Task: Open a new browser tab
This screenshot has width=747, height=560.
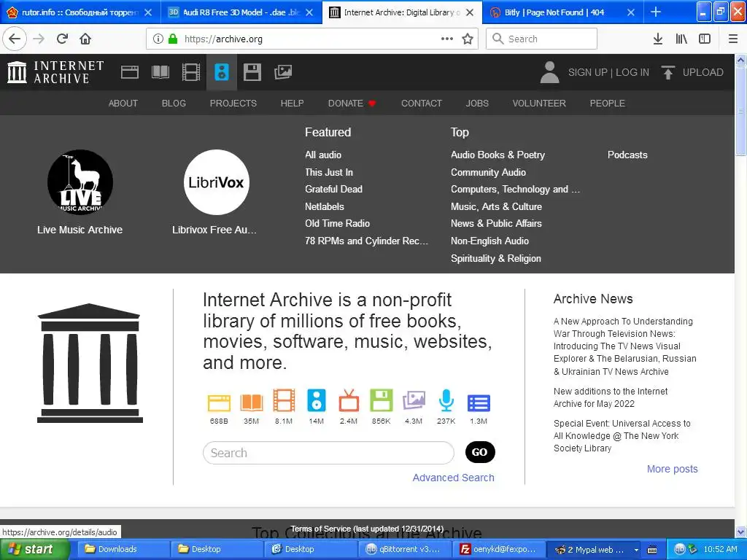Action: 656,12
